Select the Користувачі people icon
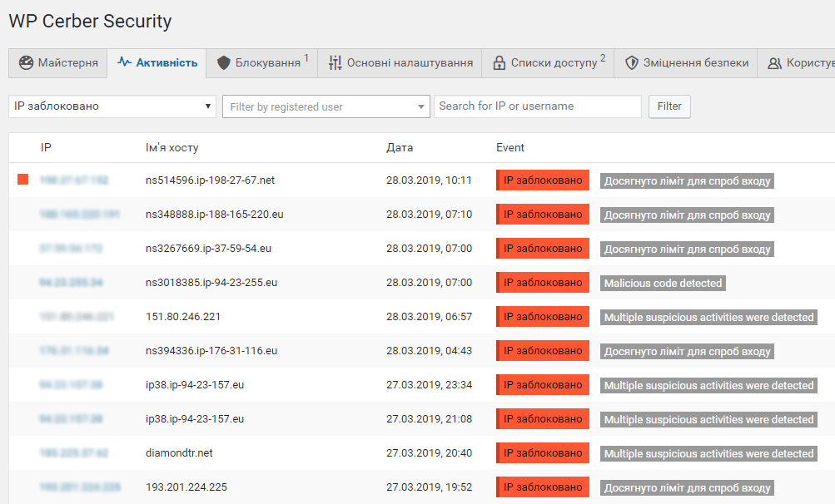The width and height of the screenshot is (835, 504). coord(774,63)
